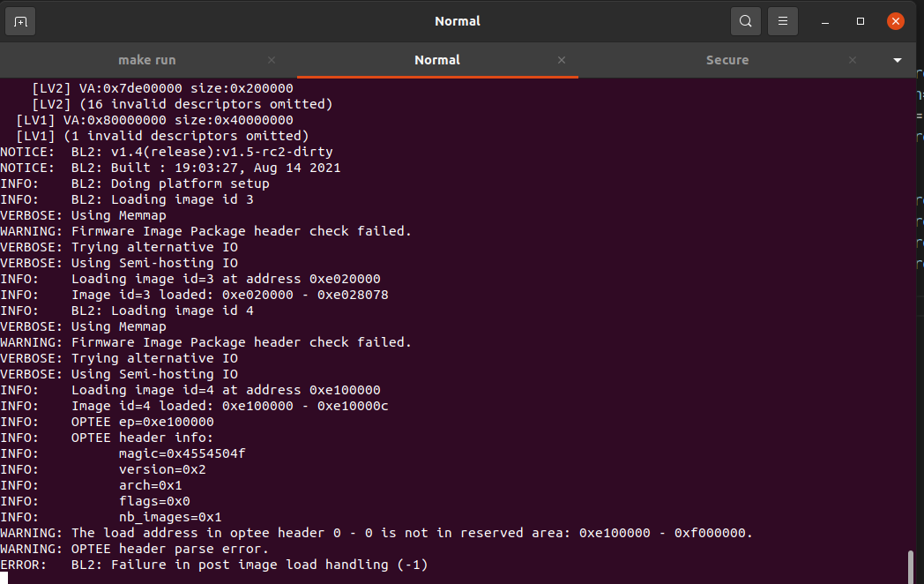Maximize the terminal window
924x584 pixels.
click(860, 20)
